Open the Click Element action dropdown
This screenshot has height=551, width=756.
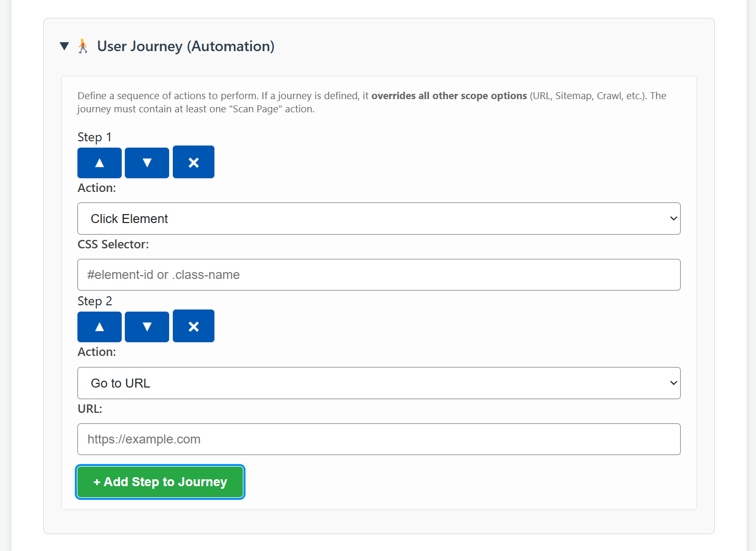pos(379,219)
